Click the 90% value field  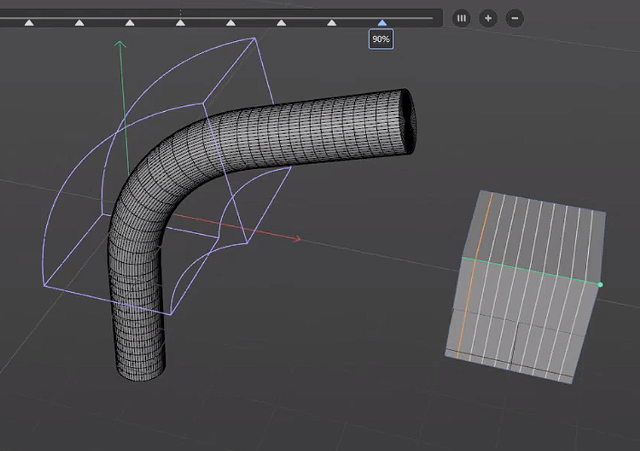click(381, 39)
